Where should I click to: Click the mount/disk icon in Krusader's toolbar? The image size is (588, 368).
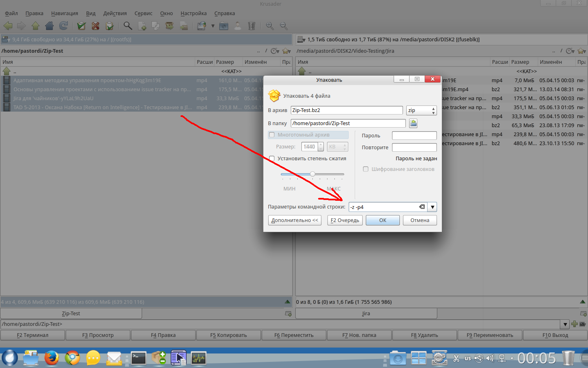(202, 26)
